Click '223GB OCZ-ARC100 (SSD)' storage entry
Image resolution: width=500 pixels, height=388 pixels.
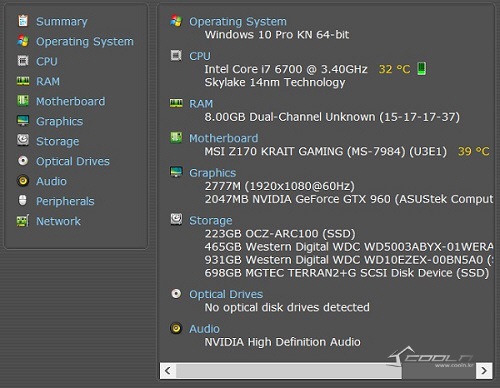(280, 234)
